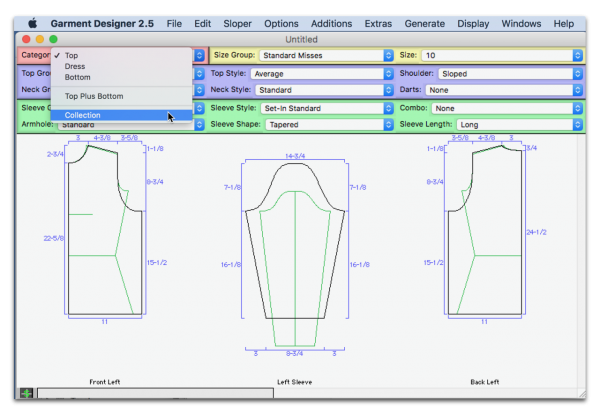Open the Extras menu
Screen dimensions: 600x415
[378, 24]
